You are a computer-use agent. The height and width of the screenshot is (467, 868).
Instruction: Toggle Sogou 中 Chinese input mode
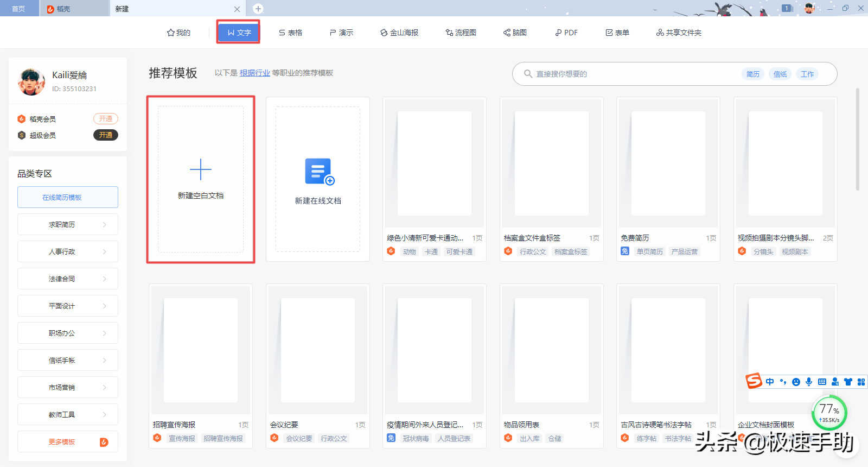click(770, 382)
